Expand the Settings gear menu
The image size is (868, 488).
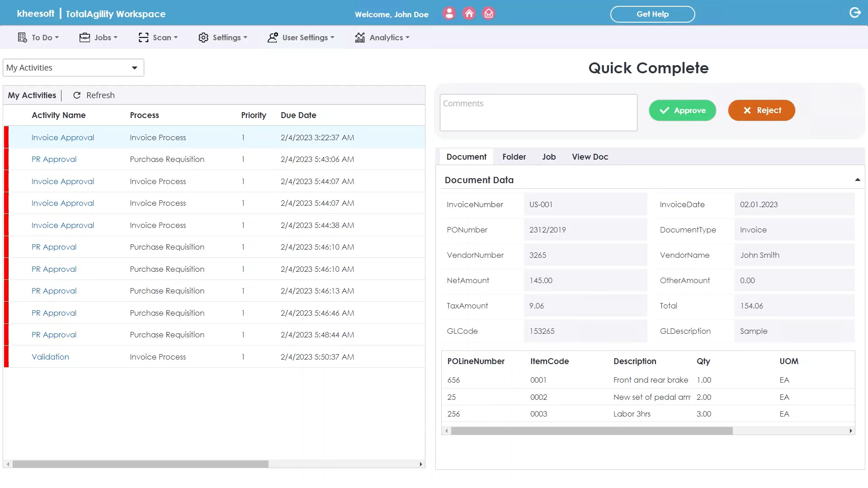click(222, 38)
